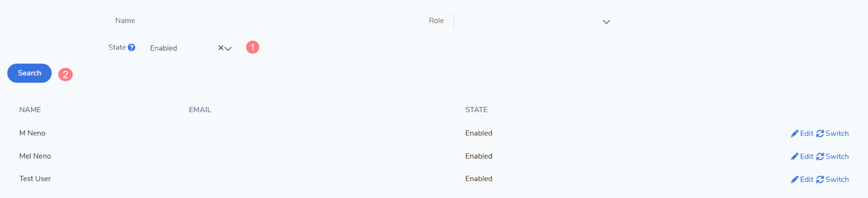Click the pencil Edit icon for Mel Neno
Image resolution: width=868 pixels, height=198 pixels.
coord(795,156)
